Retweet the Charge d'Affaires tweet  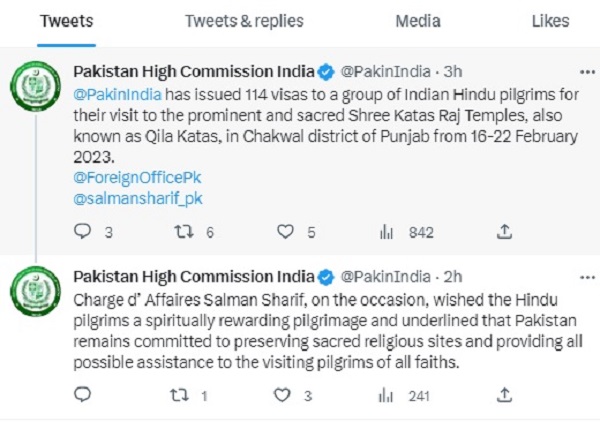(183, 395)
